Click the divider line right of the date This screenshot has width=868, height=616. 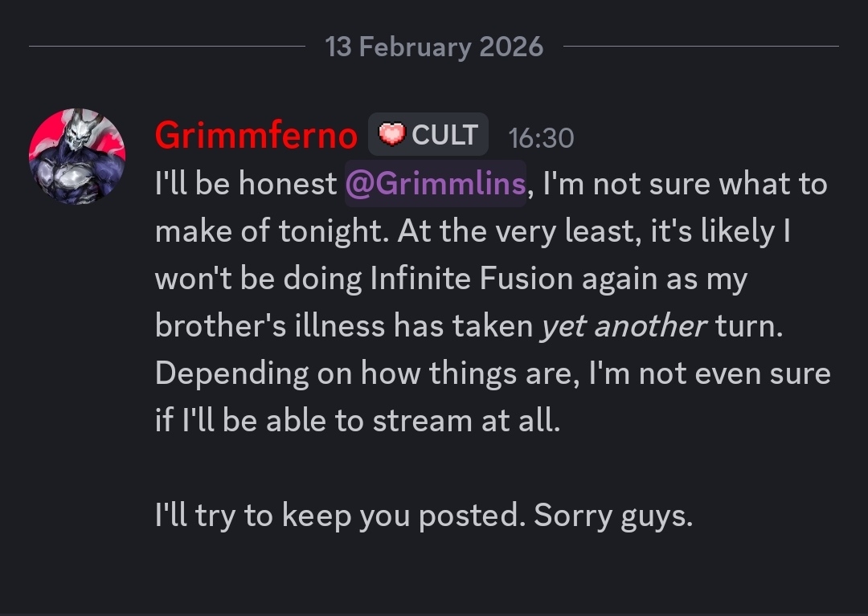(x=701, y=47)
